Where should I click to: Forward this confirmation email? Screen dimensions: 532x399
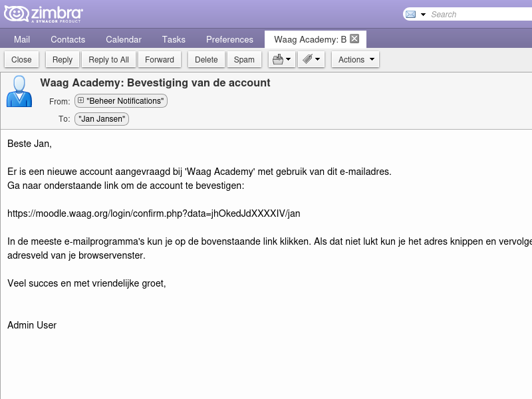point(160,59)
